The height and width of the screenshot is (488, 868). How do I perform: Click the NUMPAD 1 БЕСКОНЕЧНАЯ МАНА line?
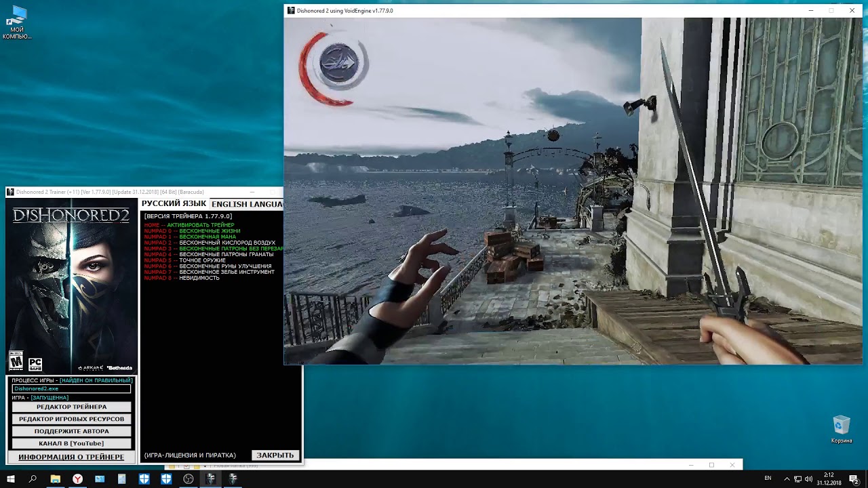point(190,237)
